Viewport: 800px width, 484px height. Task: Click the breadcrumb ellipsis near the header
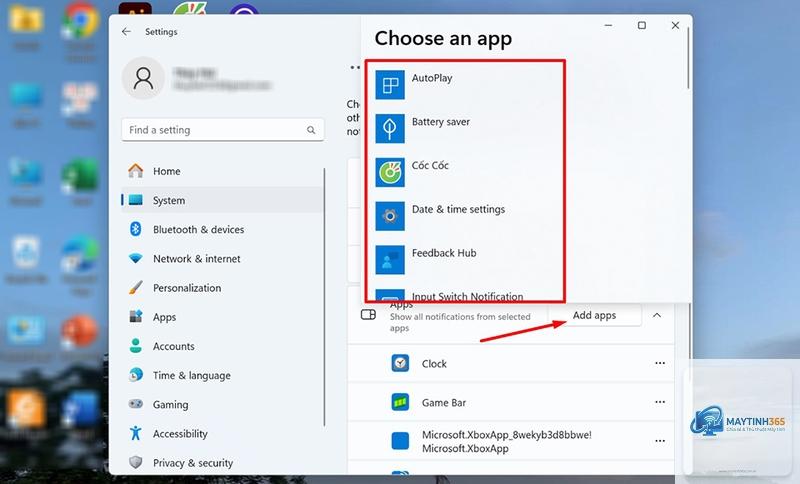pyautogui.click(x=355, y=67)
